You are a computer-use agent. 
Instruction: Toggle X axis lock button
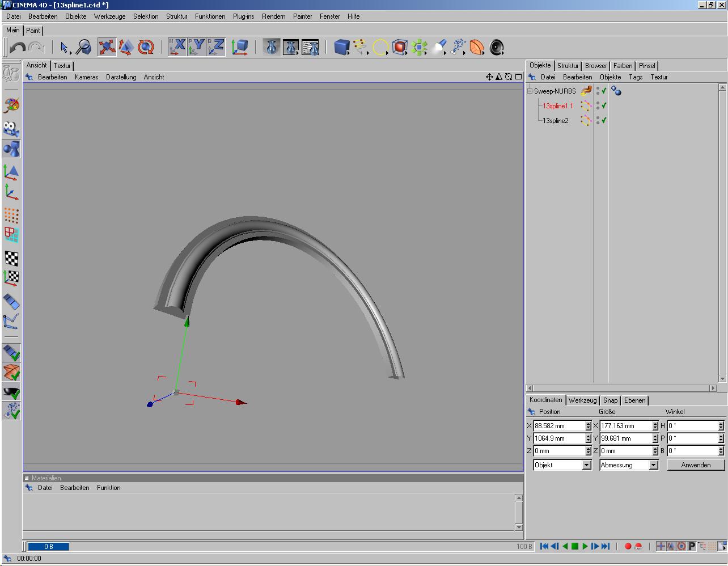tap(177, 47)
